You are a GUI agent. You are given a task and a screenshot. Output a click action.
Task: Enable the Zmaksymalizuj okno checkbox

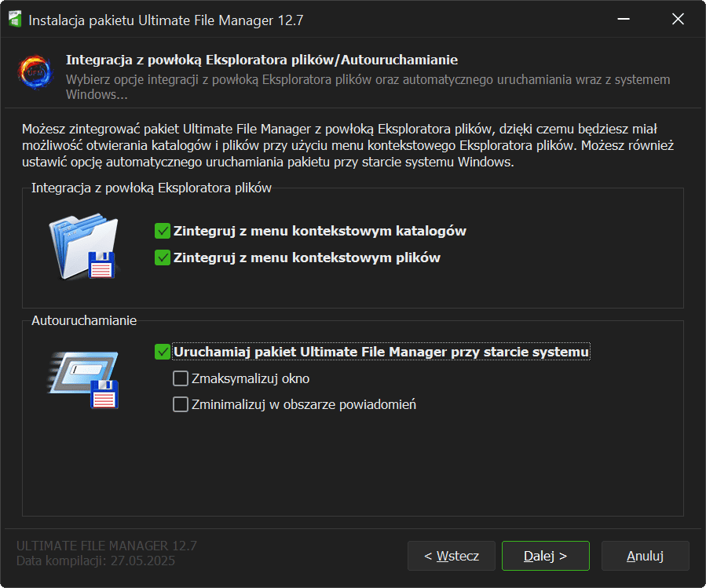180,378
